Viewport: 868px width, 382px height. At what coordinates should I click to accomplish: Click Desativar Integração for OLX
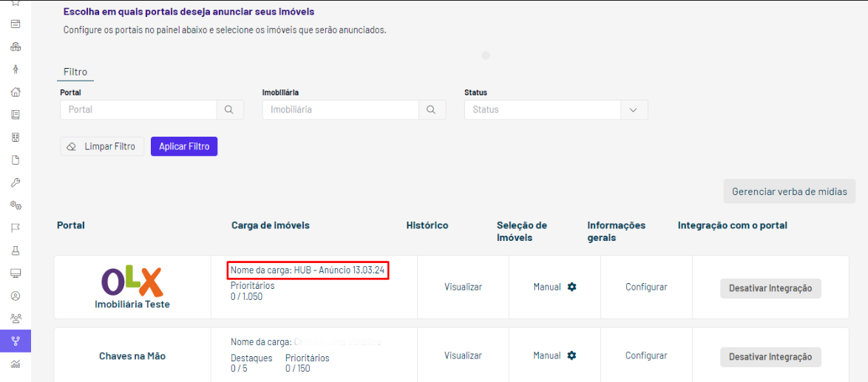770,288
